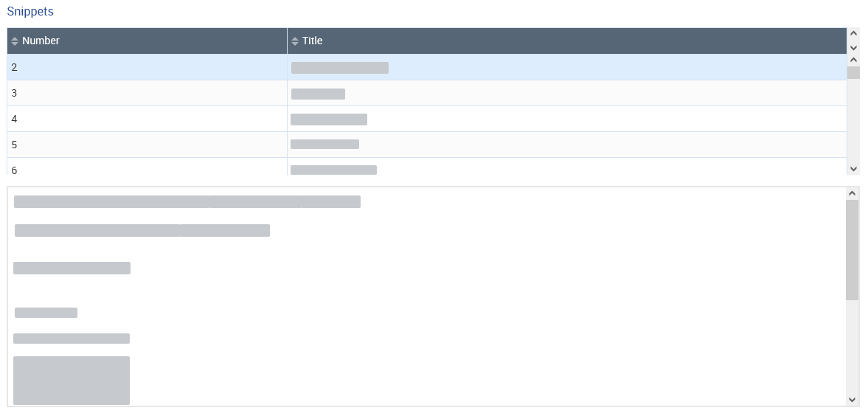Sort snippets by the Number column
The width and height of the screenshot is (868, 416).
tap(41, 41)
